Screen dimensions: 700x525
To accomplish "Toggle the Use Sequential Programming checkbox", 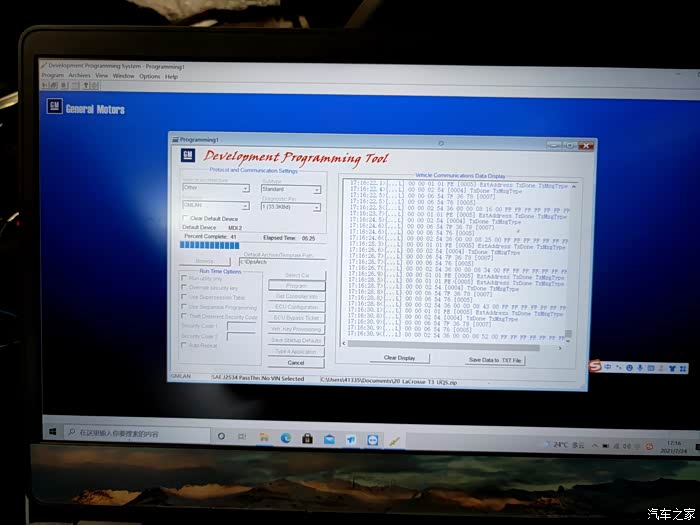I will 183,307.
